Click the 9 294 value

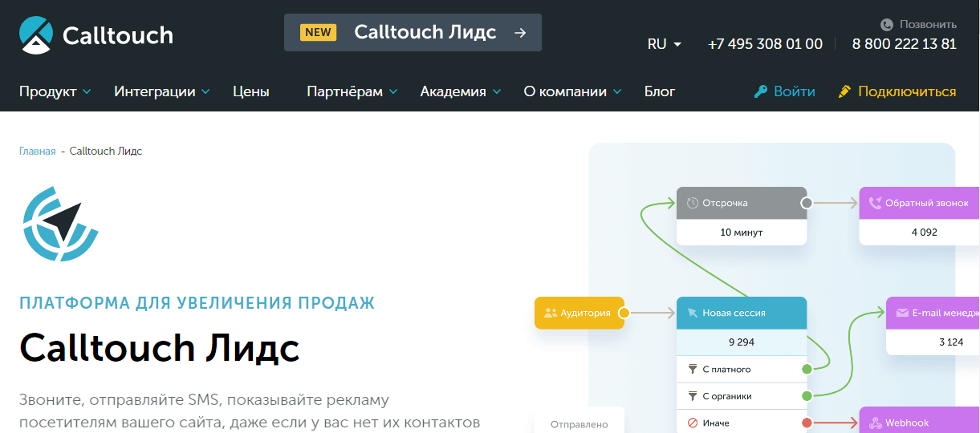742,342
